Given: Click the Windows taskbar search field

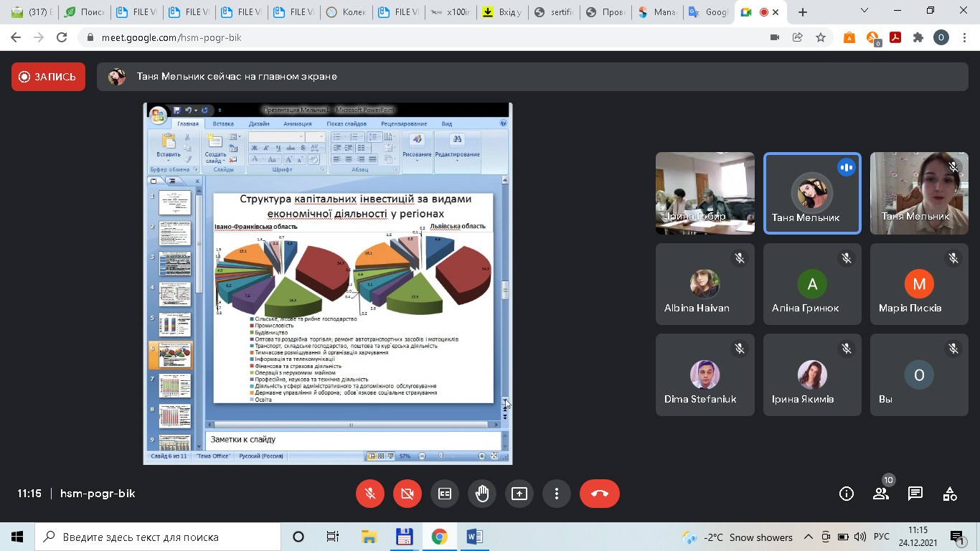Looking at the screenshot, I should click(x=158, y=537).
